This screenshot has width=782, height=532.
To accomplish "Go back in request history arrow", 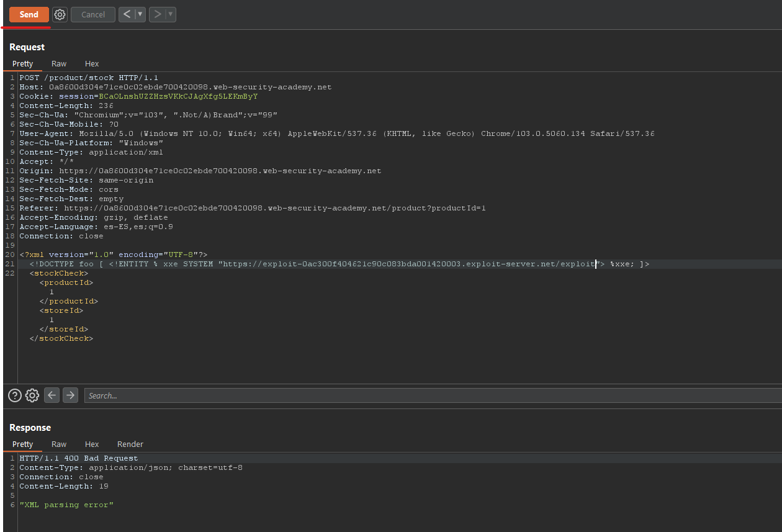I will (x=127, y=14).
